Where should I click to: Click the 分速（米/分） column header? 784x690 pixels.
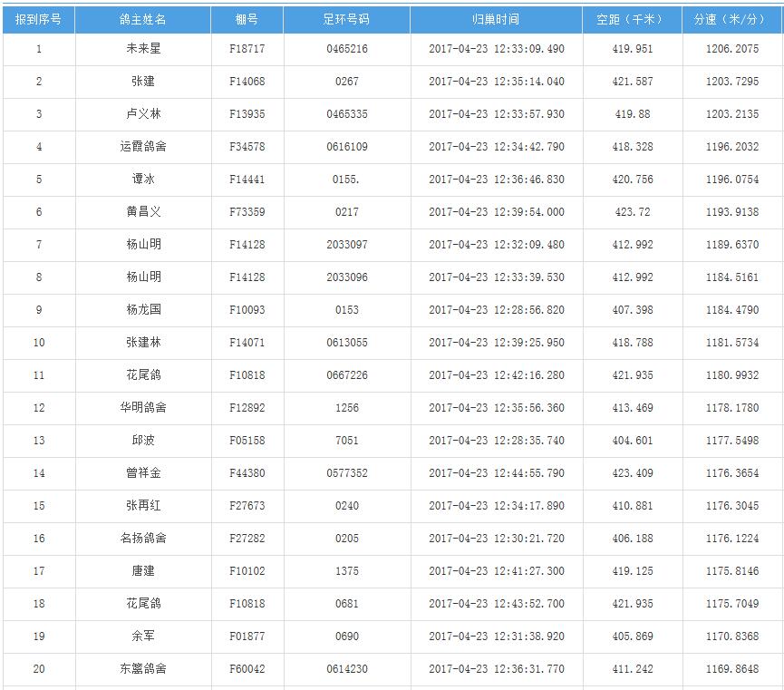coord(732,19)
